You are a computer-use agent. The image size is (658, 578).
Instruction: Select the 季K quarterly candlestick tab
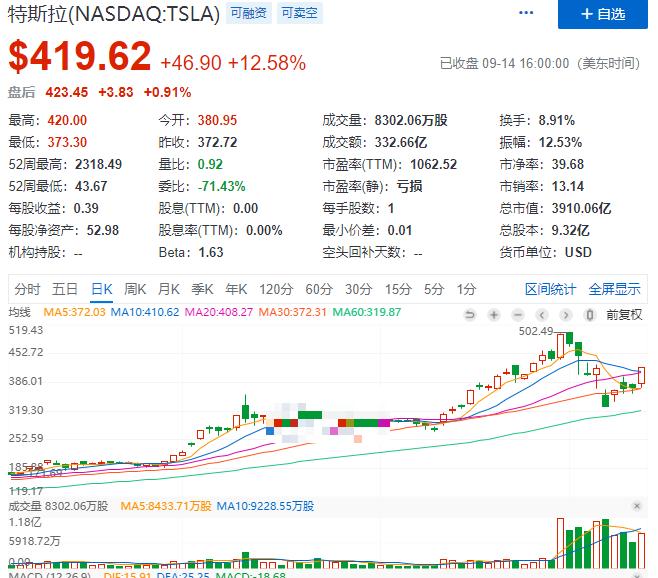pyautogui.click(x=202, y=289)
